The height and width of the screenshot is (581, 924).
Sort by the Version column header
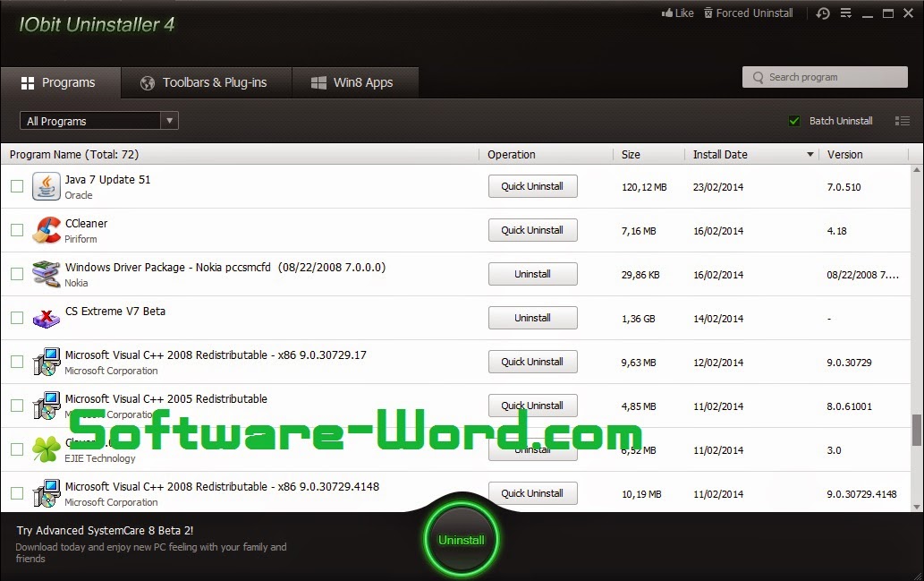[x=844, y=155]
